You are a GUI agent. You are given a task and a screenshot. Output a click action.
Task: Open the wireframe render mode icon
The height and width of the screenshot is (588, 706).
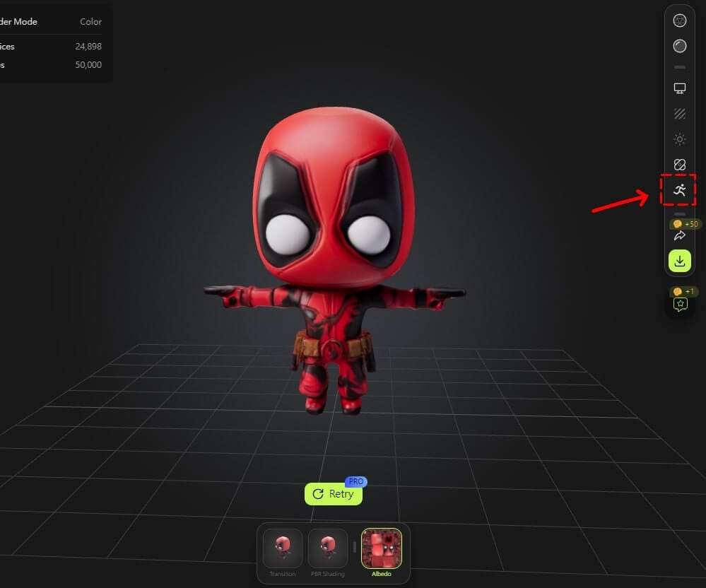tap(679, 20)
